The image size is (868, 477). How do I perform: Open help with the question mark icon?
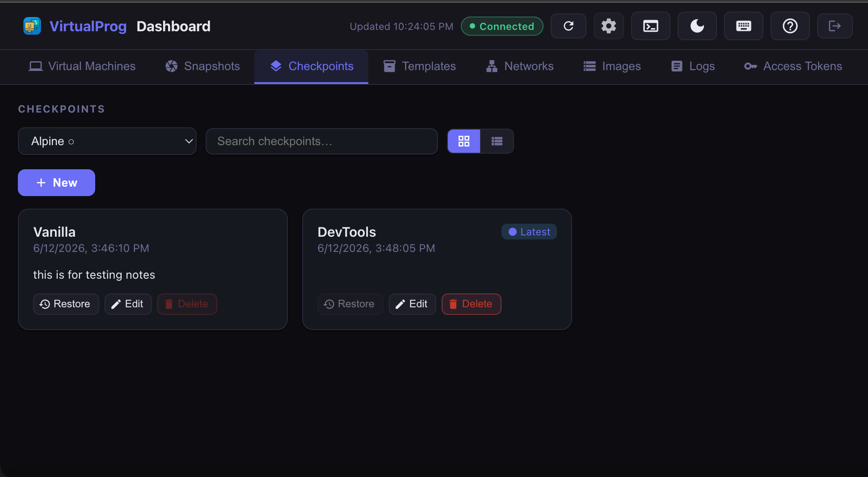pos(790,26)
